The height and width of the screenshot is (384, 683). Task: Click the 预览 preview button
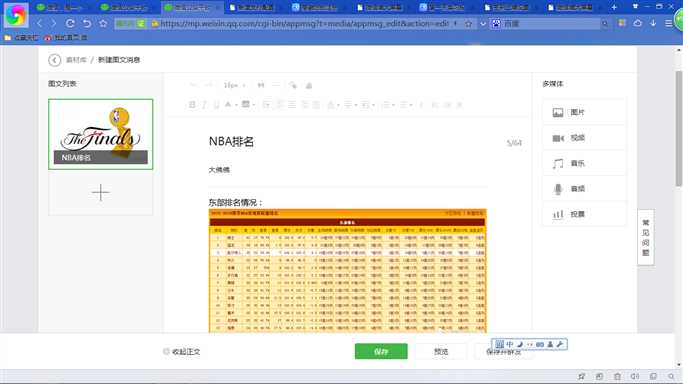point(441,351)
